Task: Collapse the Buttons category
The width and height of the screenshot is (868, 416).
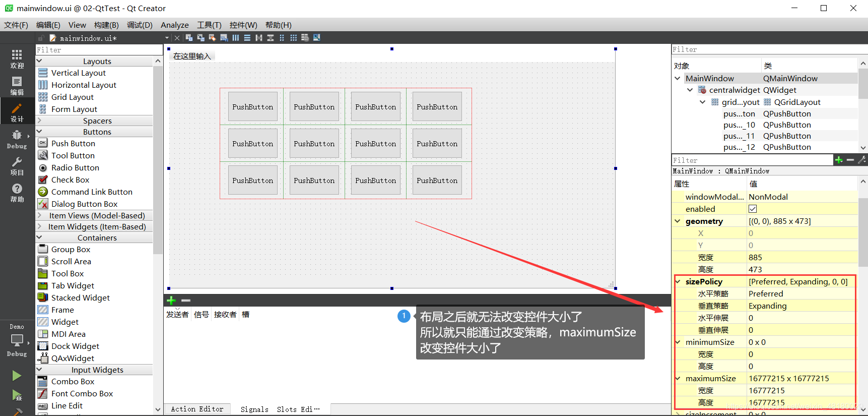Action: [x=39, y=132]
